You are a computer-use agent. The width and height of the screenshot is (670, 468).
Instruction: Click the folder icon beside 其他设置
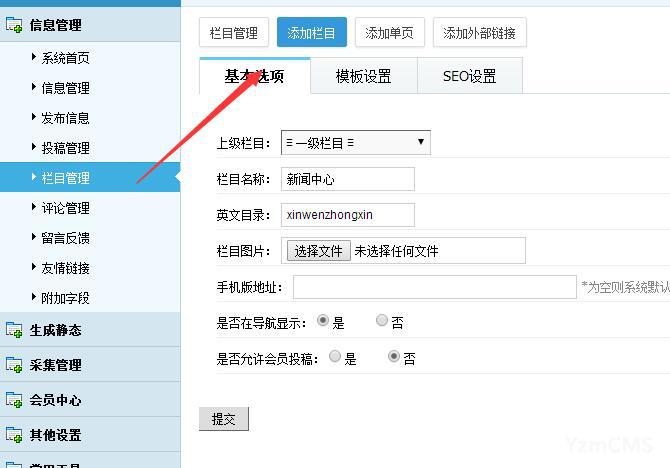[14, 436]
